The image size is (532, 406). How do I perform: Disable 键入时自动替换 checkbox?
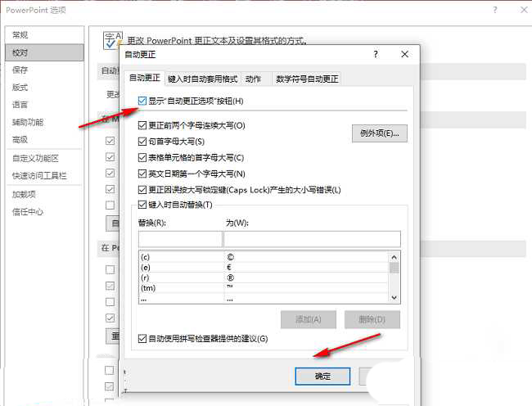coord(143,205)
